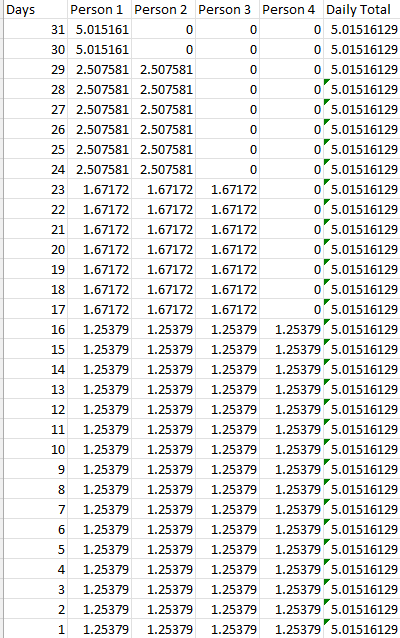Select the Person 3 header cell
Image resolution: width=400 pixels, height=638 pixels.
pyautogui.click(x=227, y=10)
